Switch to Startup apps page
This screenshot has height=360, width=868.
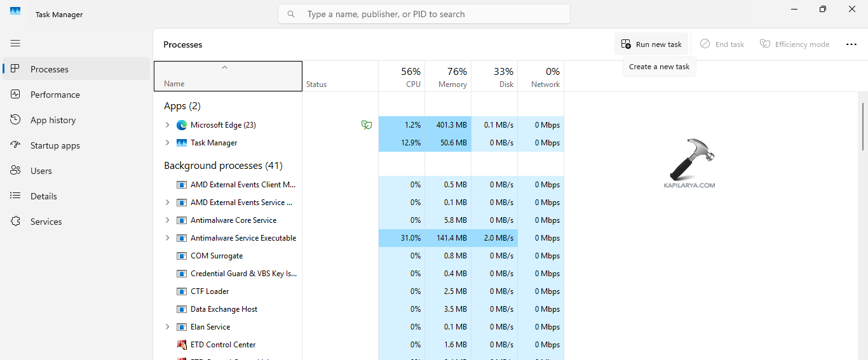coord(55,145)
